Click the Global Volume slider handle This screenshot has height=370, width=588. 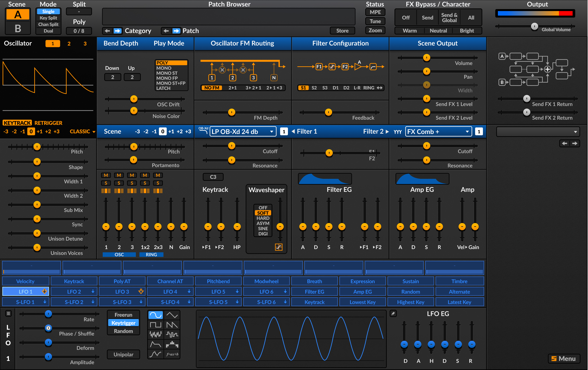[x=534, y=26]
